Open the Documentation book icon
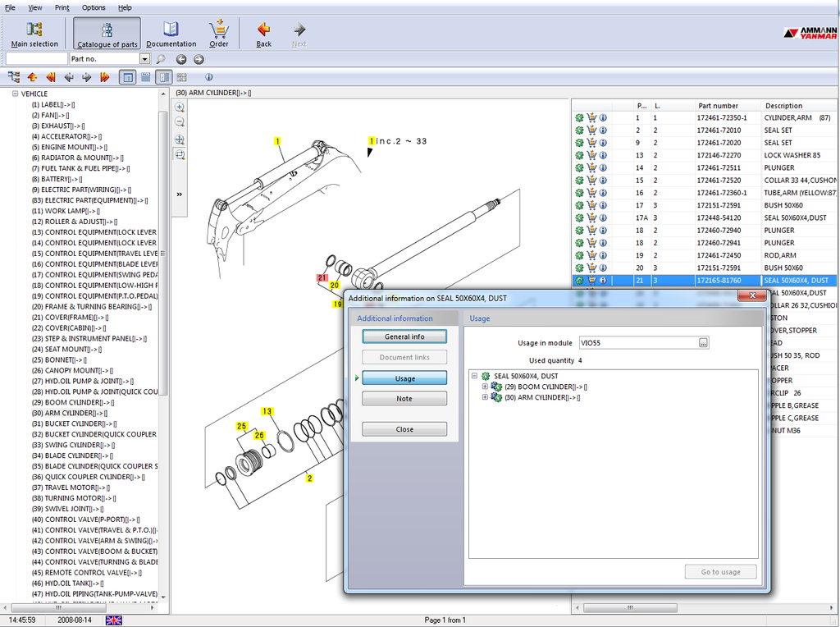The image size is (840, 627). pyautogui.click(x=171, y=30)
